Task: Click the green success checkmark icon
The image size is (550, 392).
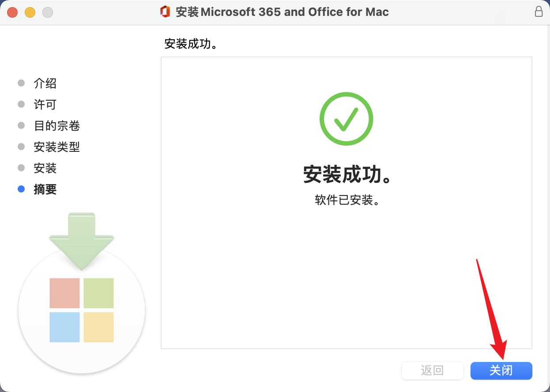Action: 347,119
